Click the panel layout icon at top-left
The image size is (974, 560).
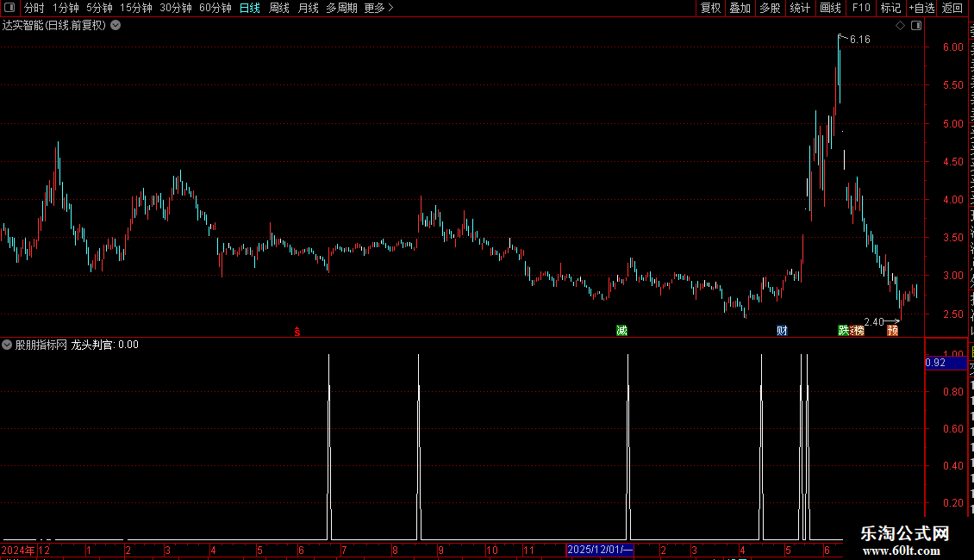coord(9,8)
